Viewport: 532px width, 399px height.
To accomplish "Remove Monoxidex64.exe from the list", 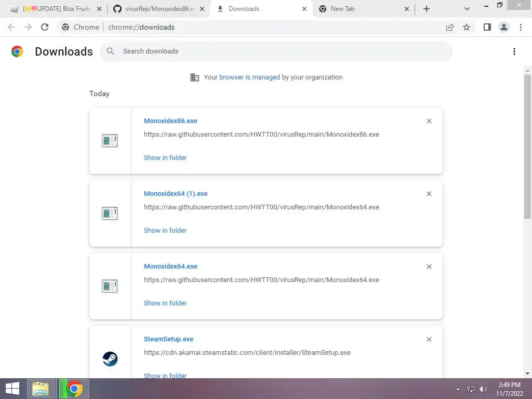I will point(429,267).
